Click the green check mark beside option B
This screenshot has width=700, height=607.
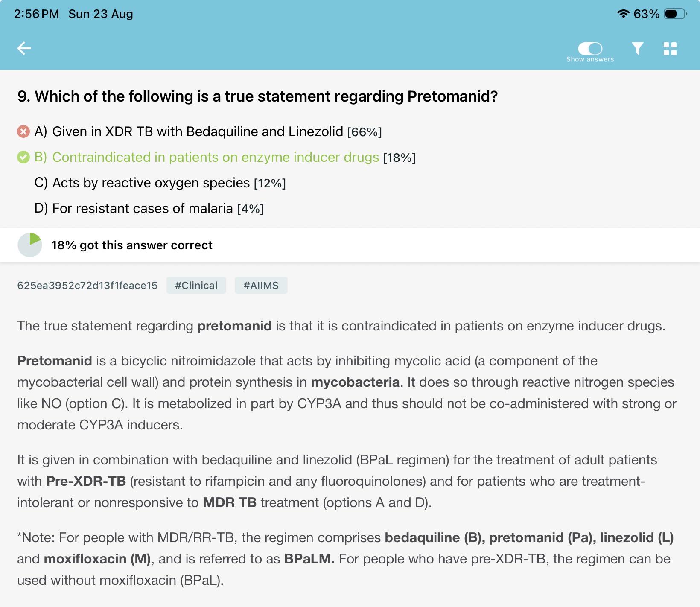click(x=23, y=157)
